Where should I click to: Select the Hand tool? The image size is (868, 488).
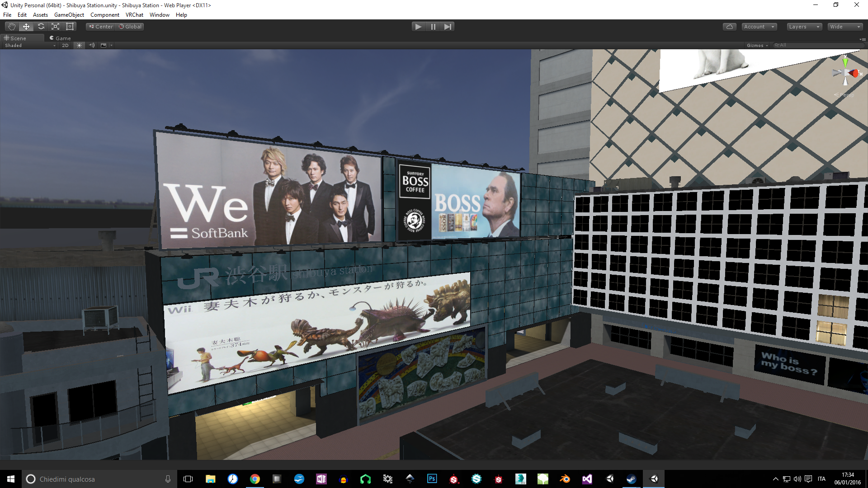tap(12, 27)
